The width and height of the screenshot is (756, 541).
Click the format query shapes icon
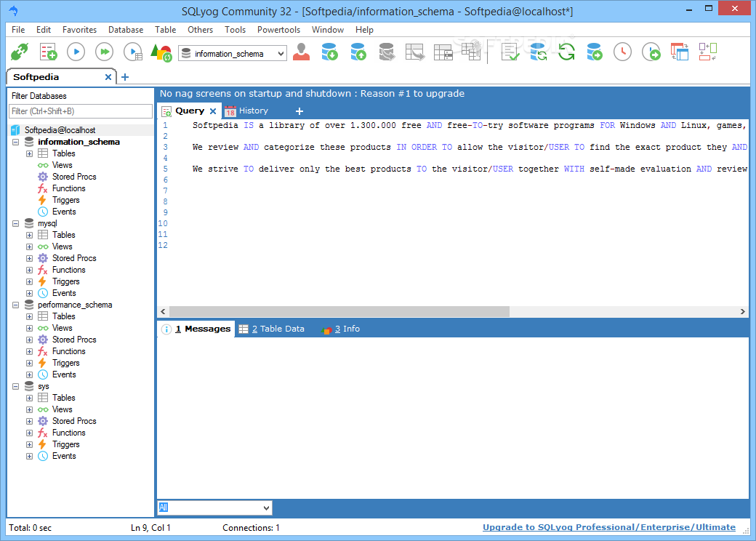coord(161,52)
